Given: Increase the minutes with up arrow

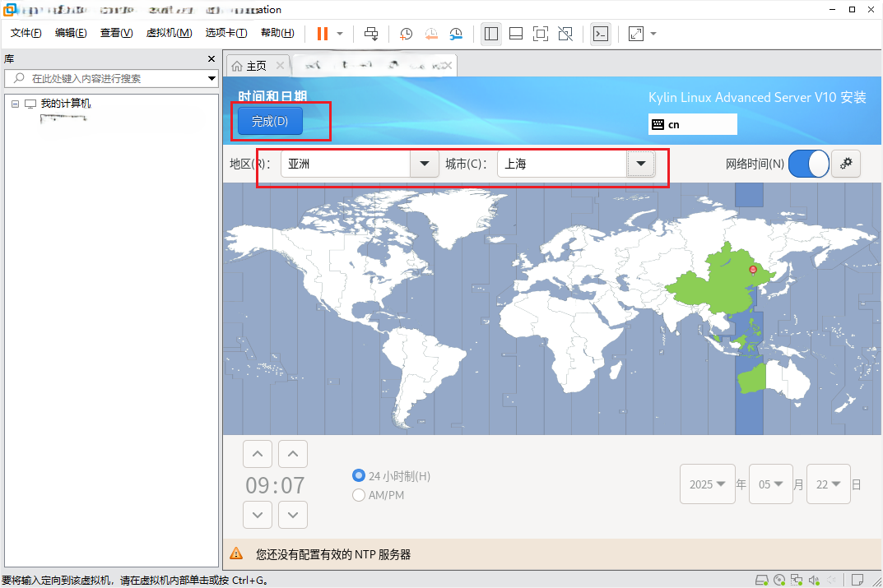Looking at the screenshot, I should coord(293,454).
